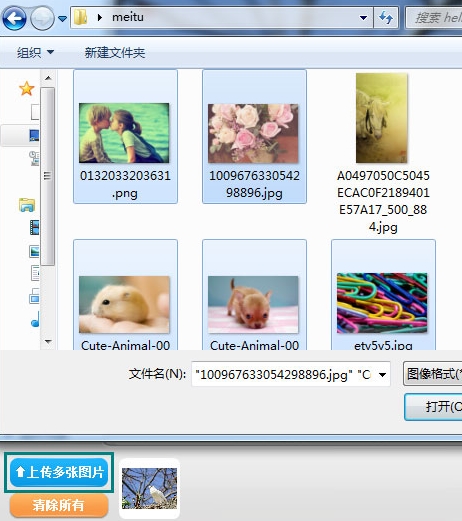
Task: Open recent locations dropdown next to forward arrow
Action: (62, 19)
